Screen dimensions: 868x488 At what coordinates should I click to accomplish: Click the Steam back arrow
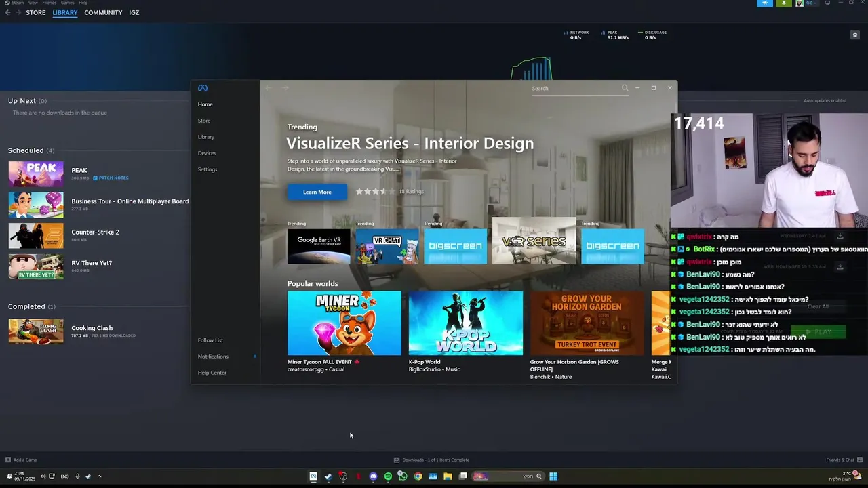point(7,12)
